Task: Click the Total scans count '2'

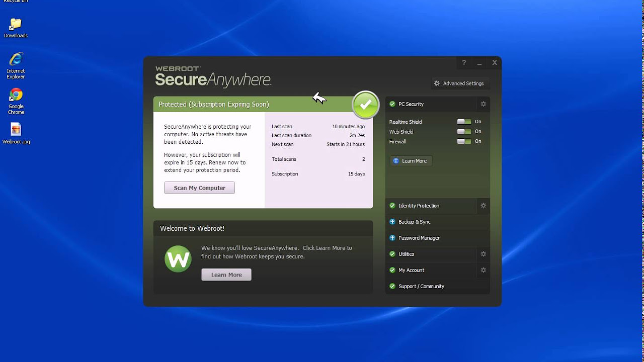Action: point(363,159)
